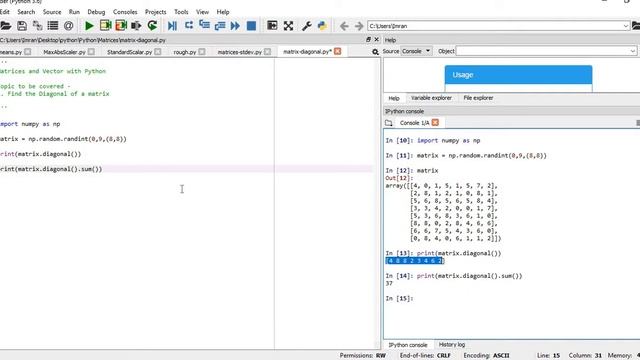
Task: Switch to matrices-stdev.py tab
Action: point(240,52)
